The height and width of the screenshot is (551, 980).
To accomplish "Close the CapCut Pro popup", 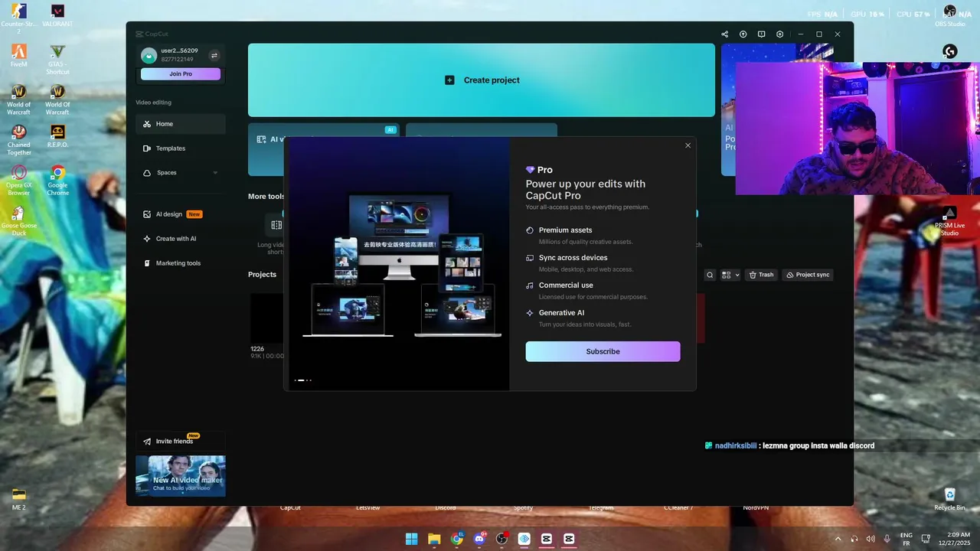I will tap(688, 145).
